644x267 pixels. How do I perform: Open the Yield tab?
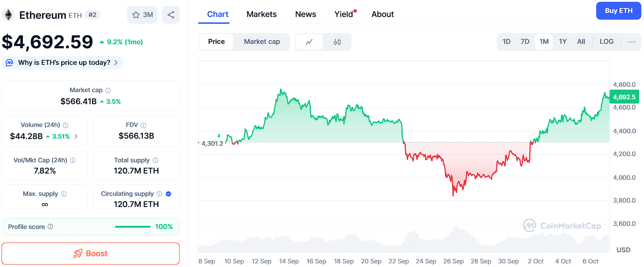click(x=343, y=14)
